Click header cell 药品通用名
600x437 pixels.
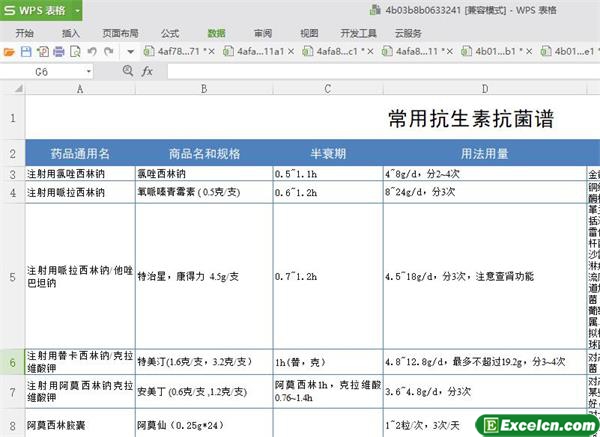click(80, 153)
